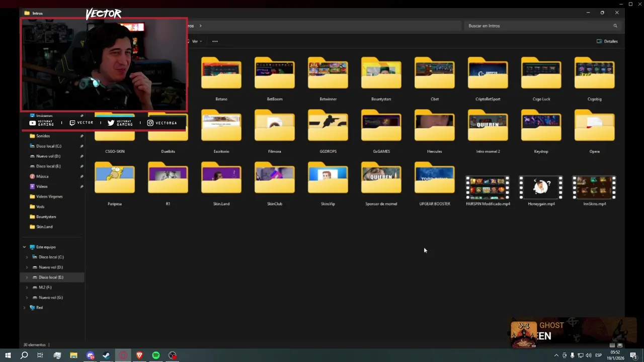Expand Disco local (E:) under Este equipo
The height and width of the screenshot is (362, 644).
[27, 277]
